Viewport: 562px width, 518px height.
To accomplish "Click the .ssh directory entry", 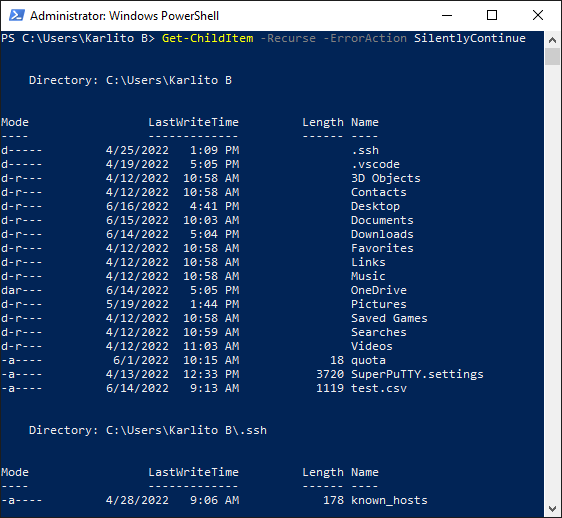I will pos(365,150).
